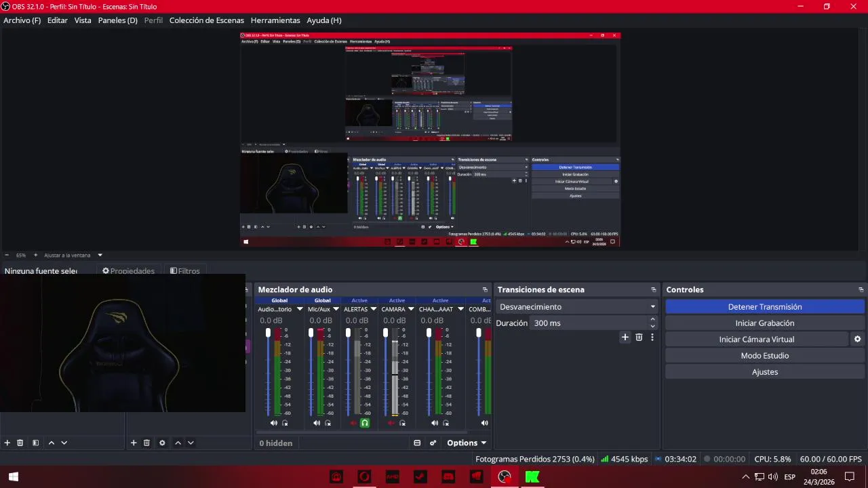Screen dimensions: 868x488
Task: Open CAMARA channel dropdown arrow
Action: pos(411,309)
